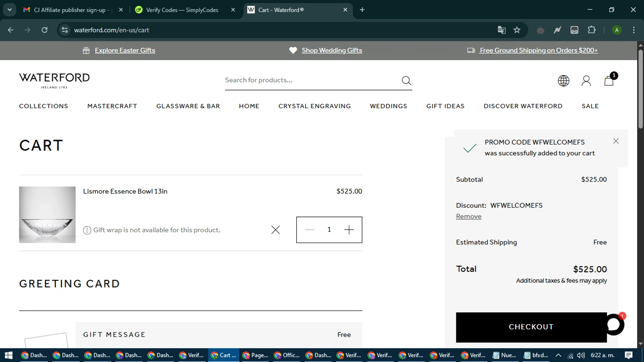Click the Waterford logo
Image resolution: width=644 pixels, height=362 pixels.
[x=55, y=80]
